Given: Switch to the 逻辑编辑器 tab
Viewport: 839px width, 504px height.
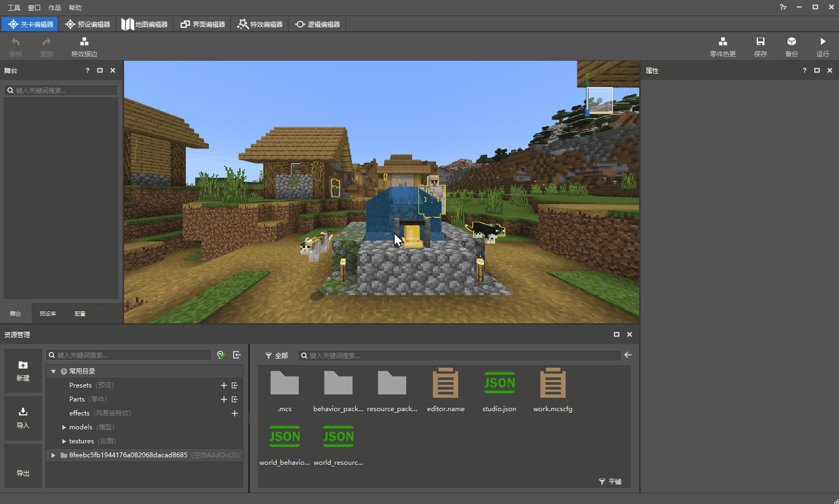Looking at the screenshot, I should 317,24.
